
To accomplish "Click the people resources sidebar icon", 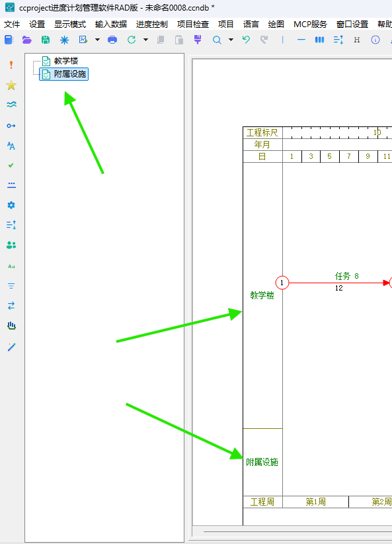I will pos(11,246).
